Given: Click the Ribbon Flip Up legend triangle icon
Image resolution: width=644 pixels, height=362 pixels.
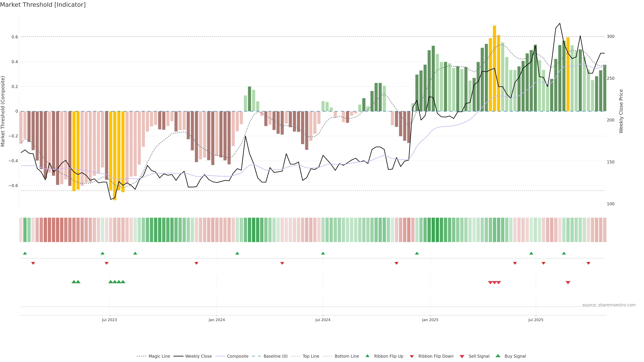Looking at the screenshot, I should click(x=367, y=356).
